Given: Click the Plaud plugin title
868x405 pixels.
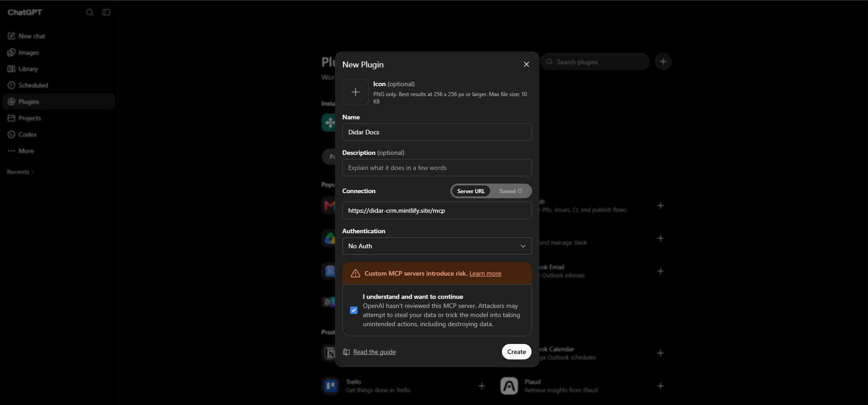Looking at the screenshot, I should tap(532, 382).
